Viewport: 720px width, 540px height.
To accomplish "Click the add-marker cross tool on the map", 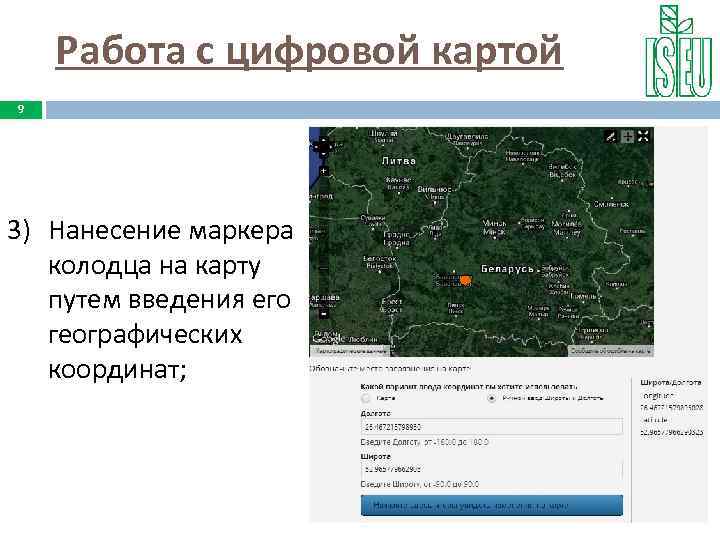I will [x=627, y=136].
